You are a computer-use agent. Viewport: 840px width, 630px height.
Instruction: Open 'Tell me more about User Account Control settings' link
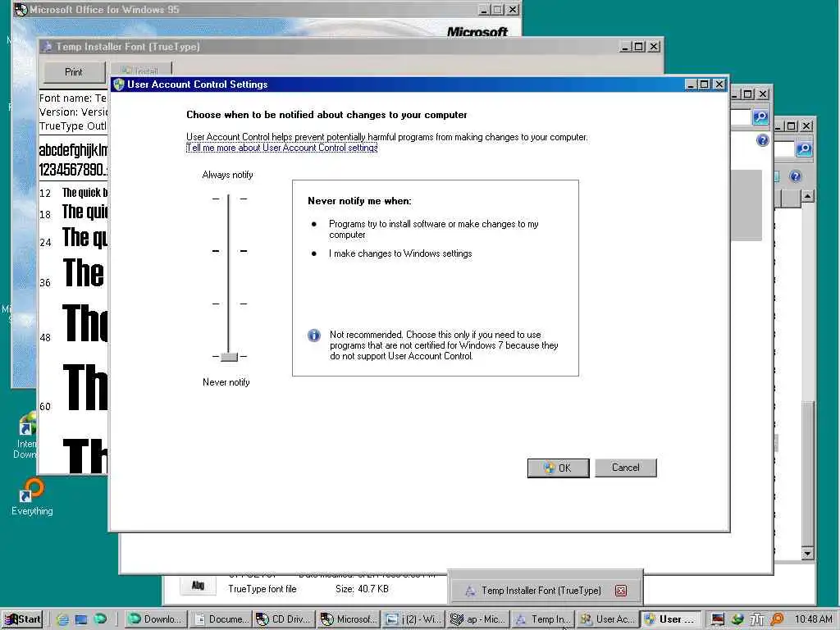click(282, 148)
